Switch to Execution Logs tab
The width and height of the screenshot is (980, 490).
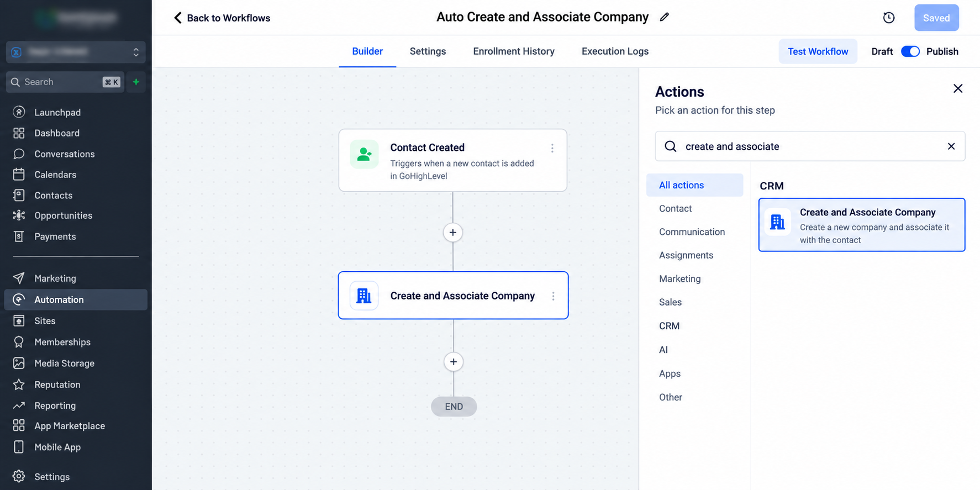coord(615,51)
